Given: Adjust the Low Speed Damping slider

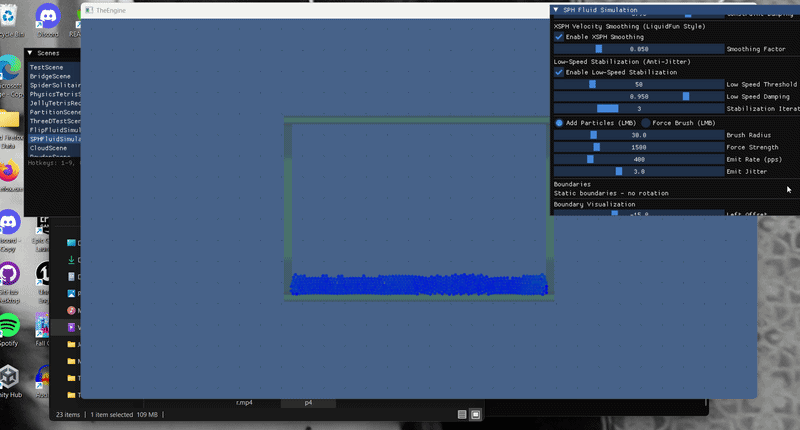Looking at the screenshot, I should pos(639,96).
